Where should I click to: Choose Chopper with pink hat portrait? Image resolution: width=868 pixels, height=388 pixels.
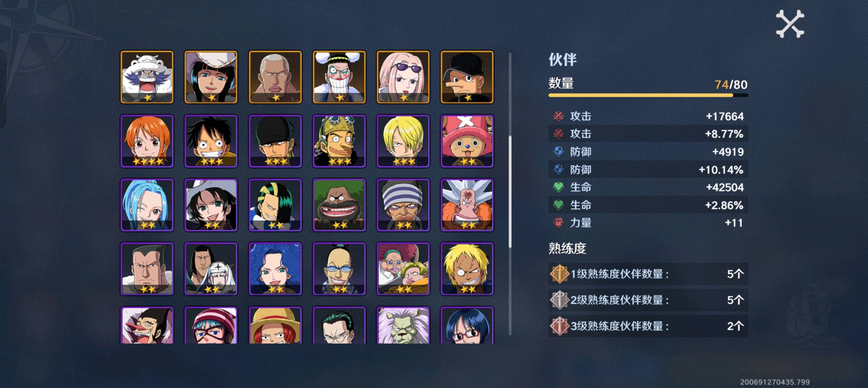coord(467,141)
